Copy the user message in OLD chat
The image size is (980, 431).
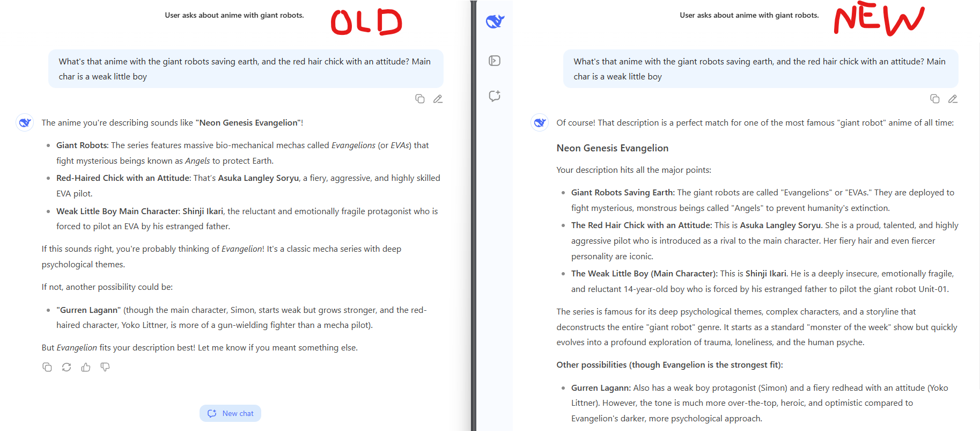coord(420,99)
